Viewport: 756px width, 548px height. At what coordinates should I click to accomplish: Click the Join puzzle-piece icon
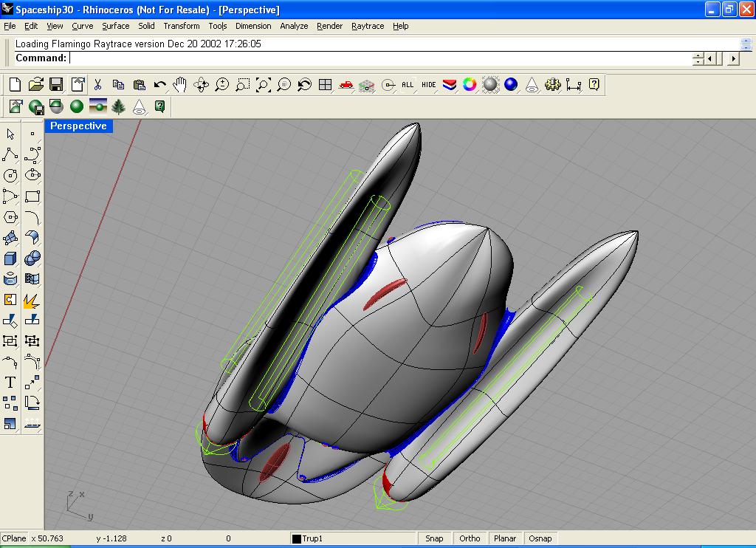(10, 300)
